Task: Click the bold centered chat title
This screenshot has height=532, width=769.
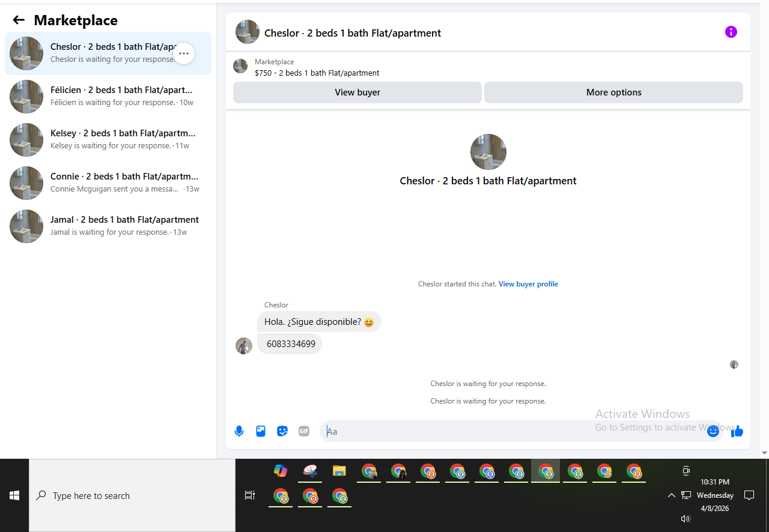Action: pos(488,181)
